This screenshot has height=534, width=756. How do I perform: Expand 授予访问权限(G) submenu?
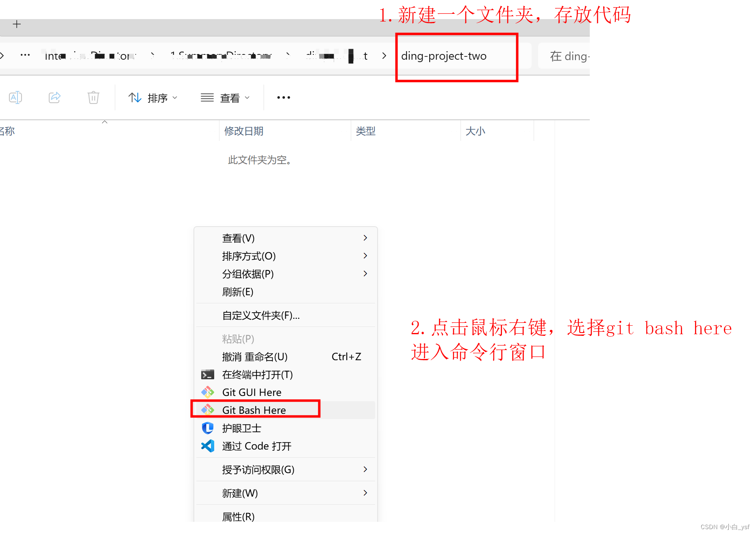click(285, 469)
